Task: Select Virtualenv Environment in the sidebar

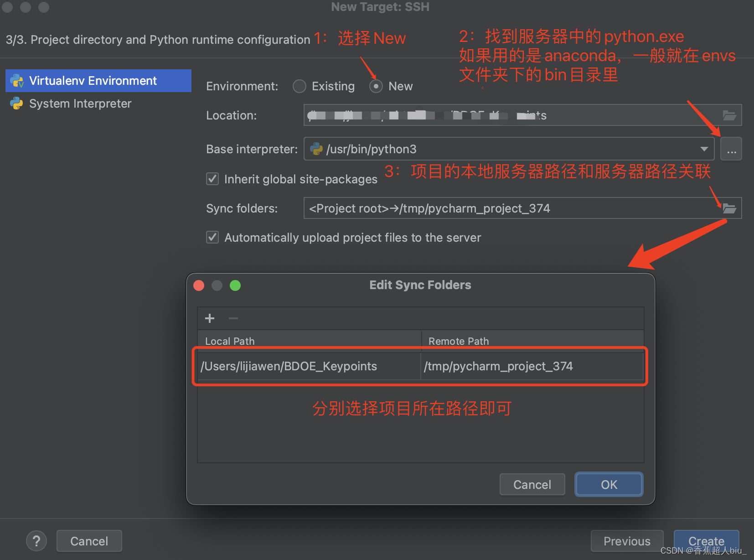Action: [x=98, y=81]
